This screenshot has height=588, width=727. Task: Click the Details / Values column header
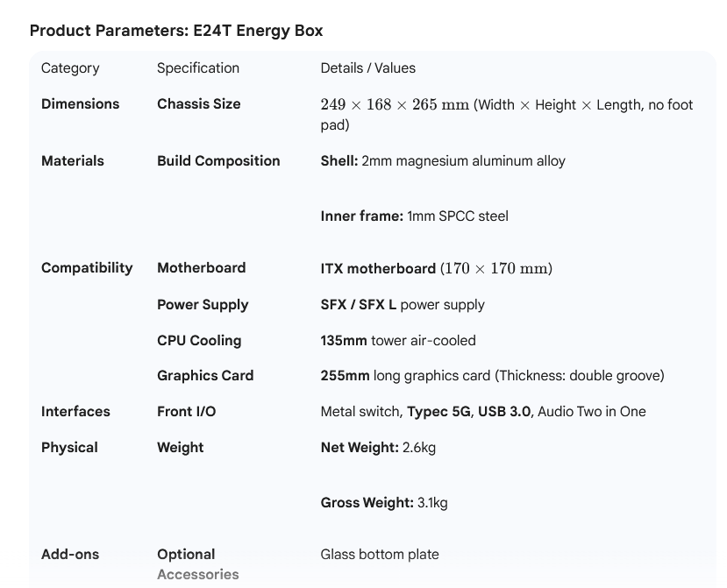click(x=368, y=68)
